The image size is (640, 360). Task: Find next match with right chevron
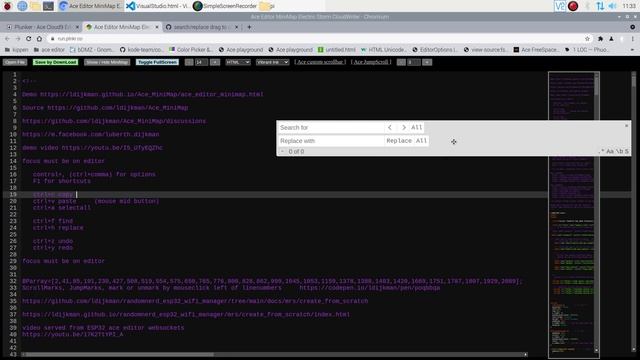click(404, 127)
